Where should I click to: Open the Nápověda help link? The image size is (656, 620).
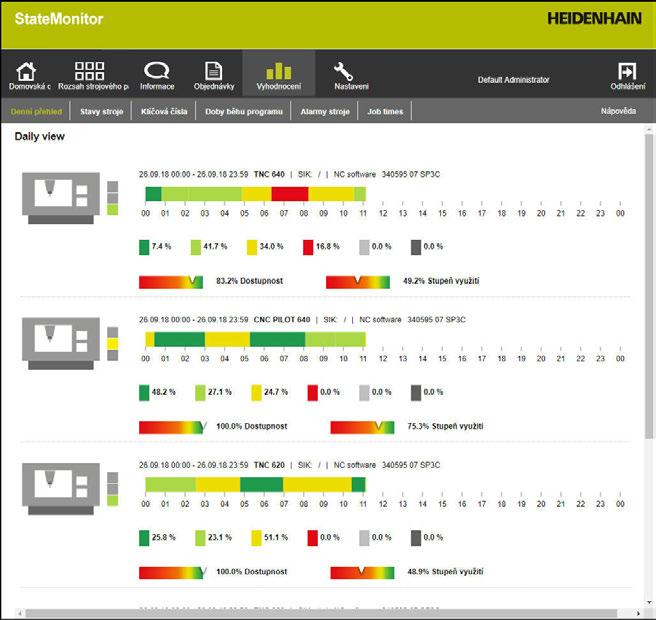pyautogui.click(x=618, y=111)
